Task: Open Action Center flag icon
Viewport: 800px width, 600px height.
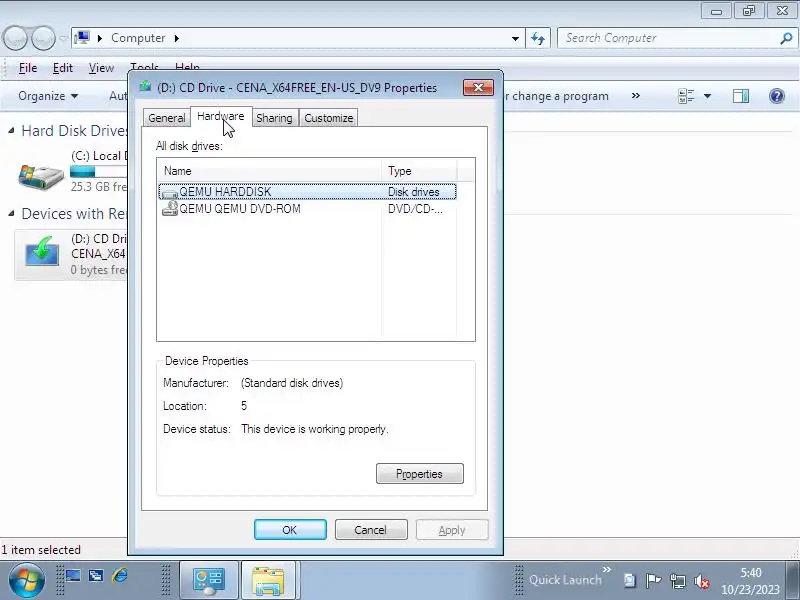Action: (x=653, y=581)
